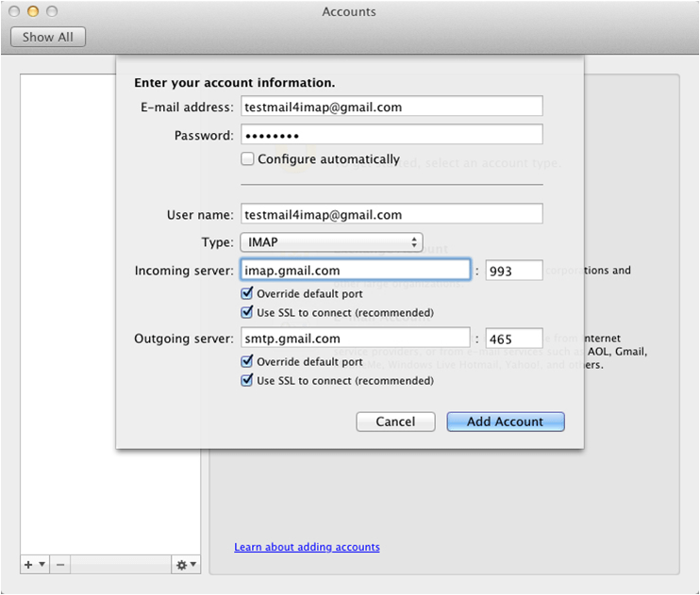Screen dimensions: 700x595
Task: Click the User name field
Action: click(392, 214)
